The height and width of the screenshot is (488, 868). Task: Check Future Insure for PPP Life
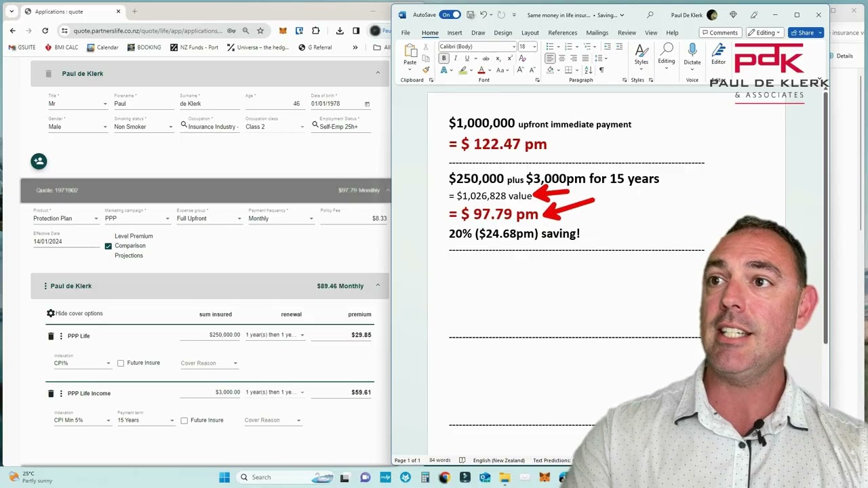point(121,363)
